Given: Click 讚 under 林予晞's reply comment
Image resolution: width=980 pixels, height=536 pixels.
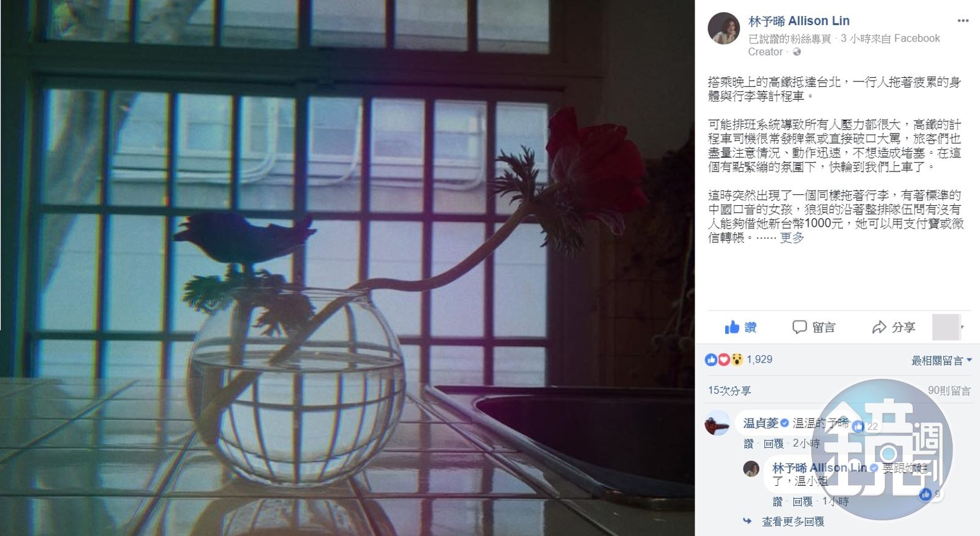Looking at the screenshot, I should (778, 502).
